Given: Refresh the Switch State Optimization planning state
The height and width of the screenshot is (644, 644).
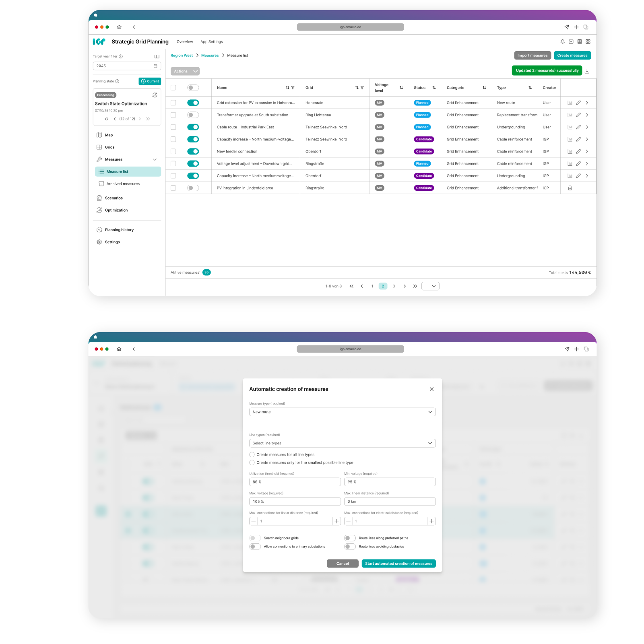Looking at the screenshot, I should coord(155,95).
